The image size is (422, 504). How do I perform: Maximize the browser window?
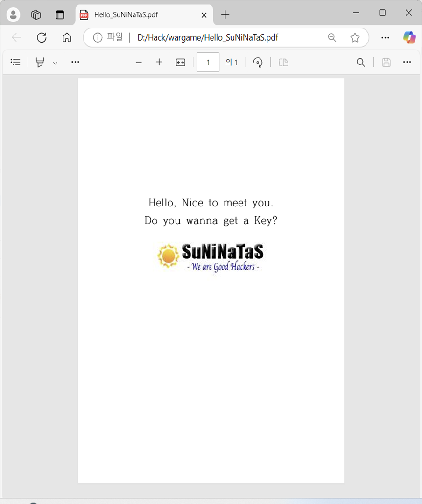tap(382, 13)
